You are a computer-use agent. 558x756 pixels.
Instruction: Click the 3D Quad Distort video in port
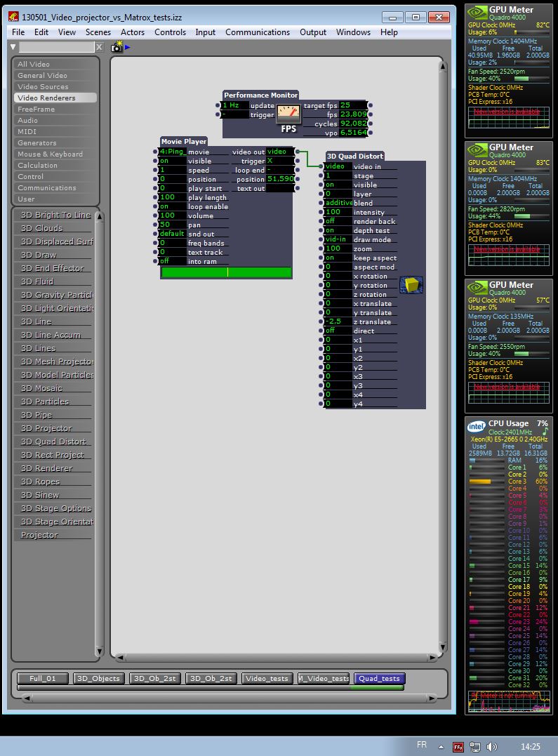(x=321, y=166)
